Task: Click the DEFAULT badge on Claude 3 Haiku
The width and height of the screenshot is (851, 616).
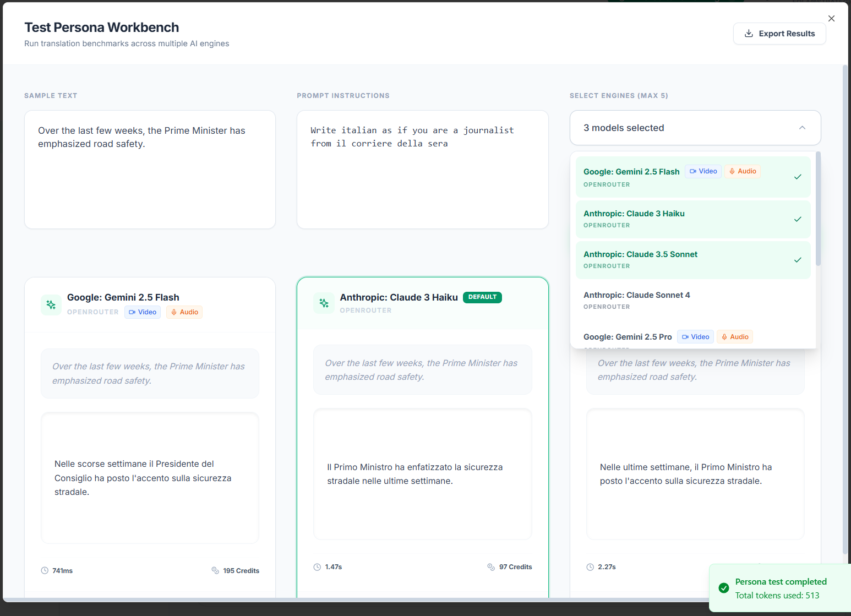Action: (x=482, y=297)
